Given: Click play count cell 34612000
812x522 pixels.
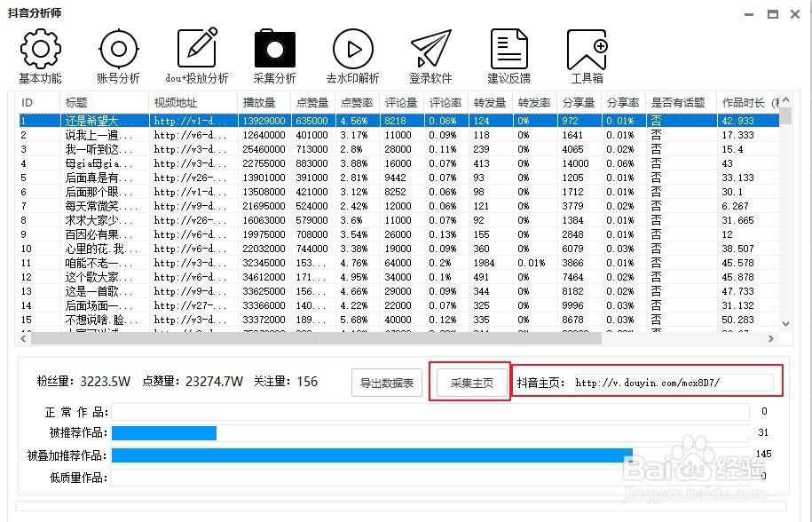Looking at the screenshot, I should 264,278.
